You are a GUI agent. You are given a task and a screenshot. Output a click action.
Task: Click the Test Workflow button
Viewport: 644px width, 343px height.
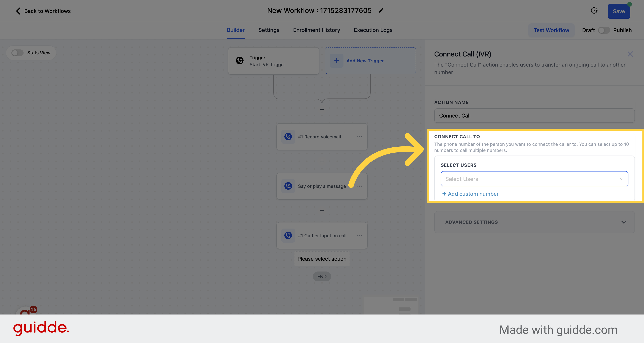tap(551, 30)
